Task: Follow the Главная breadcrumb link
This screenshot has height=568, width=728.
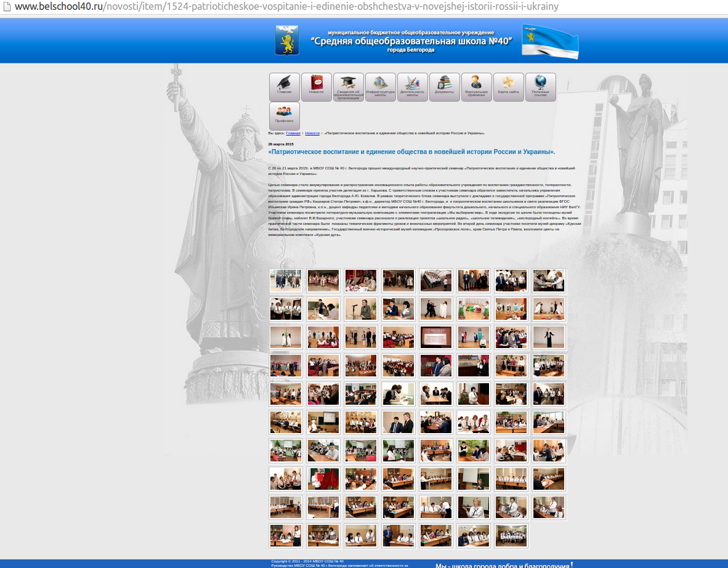Action: (293, 133)
